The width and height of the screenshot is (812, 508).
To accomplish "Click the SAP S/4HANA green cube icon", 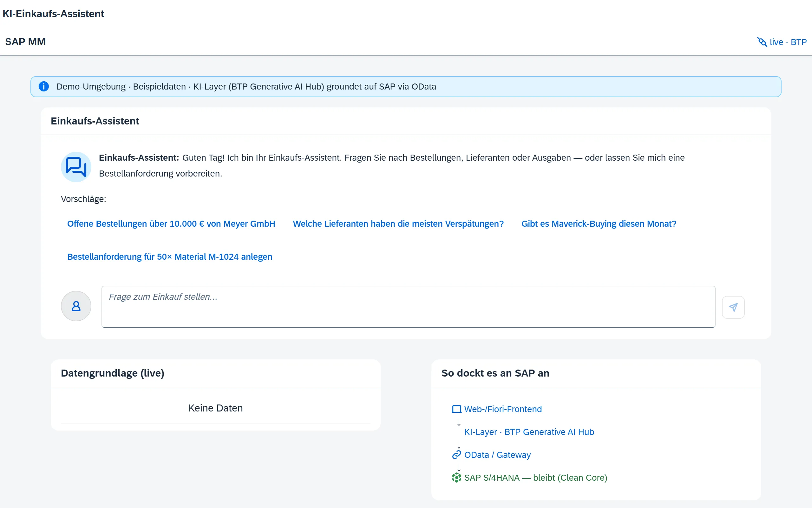I will 457,478.
